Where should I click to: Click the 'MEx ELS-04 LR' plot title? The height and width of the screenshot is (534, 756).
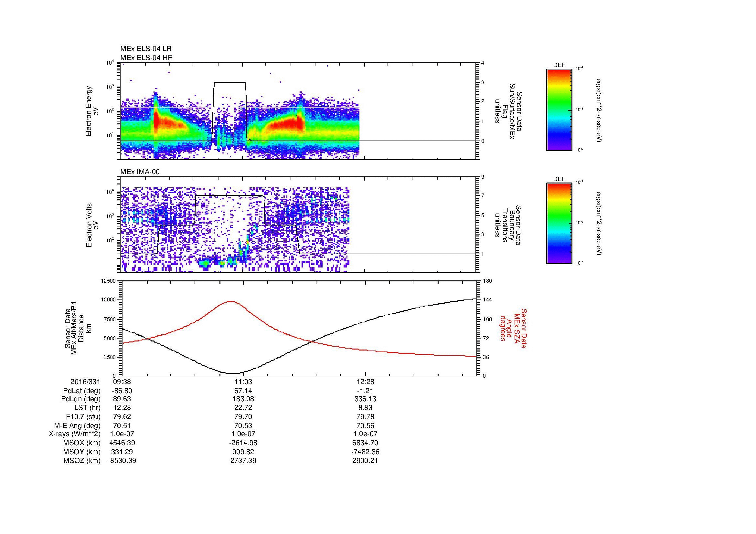(146, 49)
